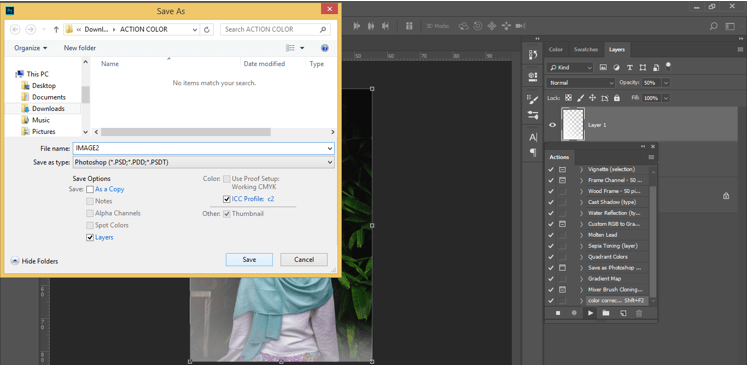Expand the Quadrant Colors action
The height and width of the screenshot is (366, 748).
[582, 257]
